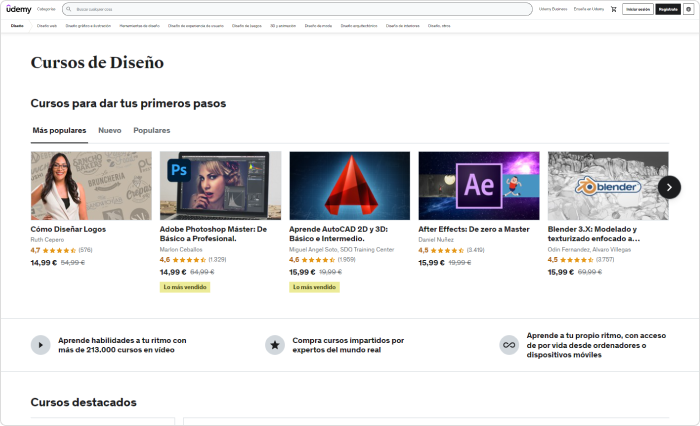700x426 pixels.
Task: Open the Diseño web subcategory
Action: click(x=47, y=26)
